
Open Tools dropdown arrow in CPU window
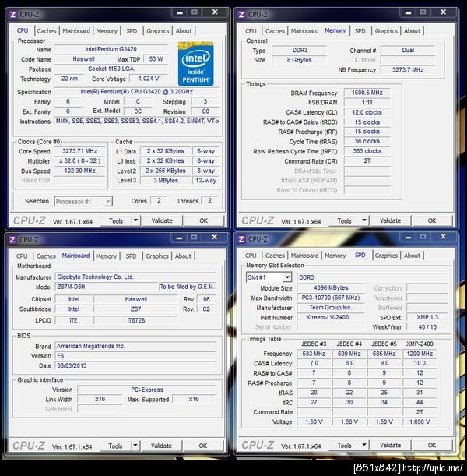[136, 220]
